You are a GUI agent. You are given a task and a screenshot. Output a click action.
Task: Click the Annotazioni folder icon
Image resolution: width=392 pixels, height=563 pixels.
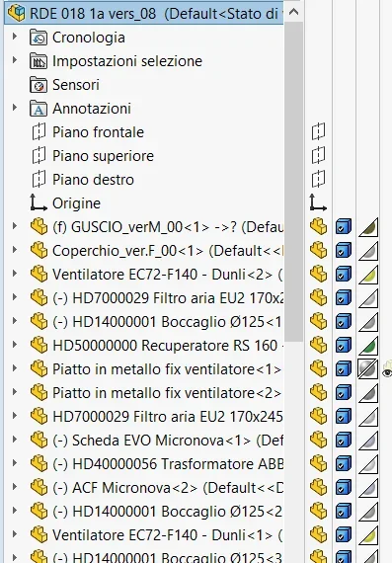click(39, 109)
